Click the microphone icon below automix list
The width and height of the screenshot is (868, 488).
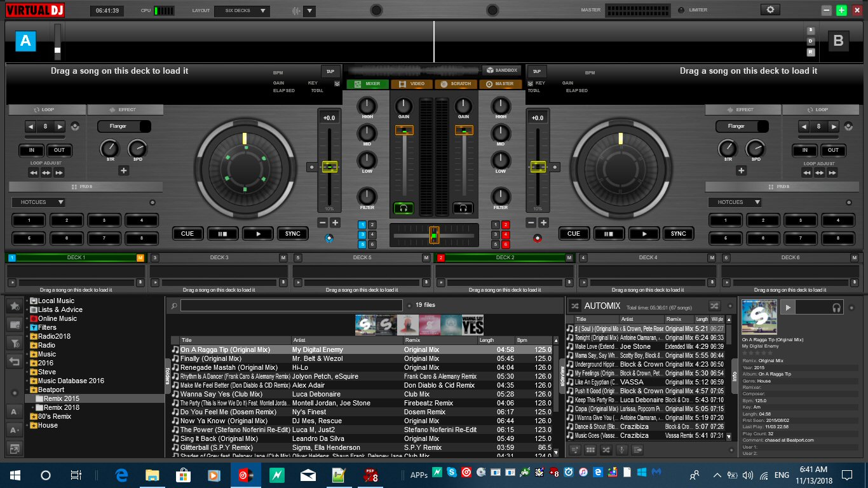pyautogui.click(x=621, y=450)
